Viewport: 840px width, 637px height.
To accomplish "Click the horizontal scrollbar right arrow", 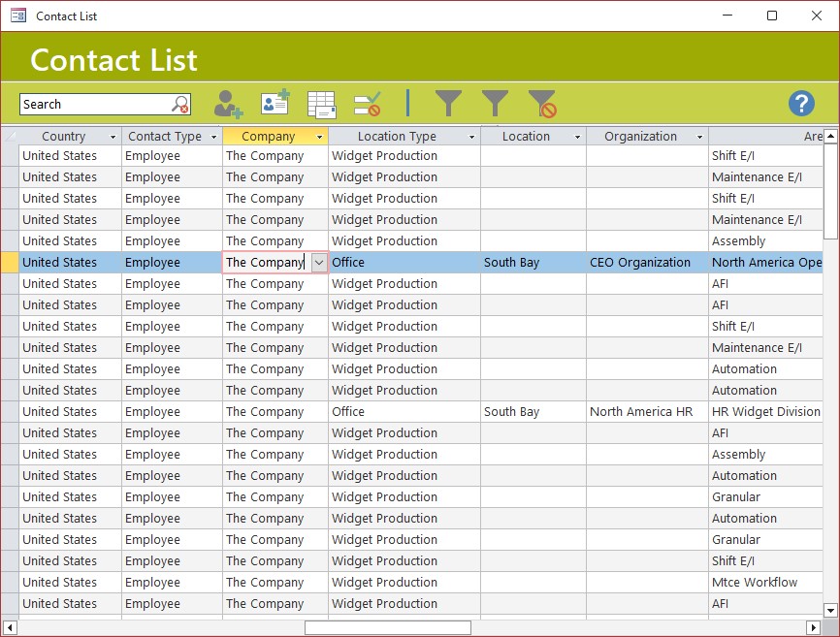I will click(x=813, y=627).
